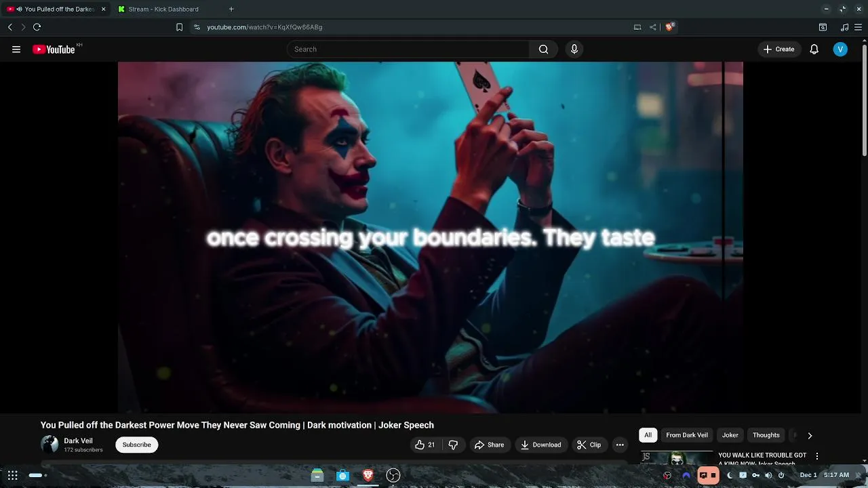Click the video player to pause

[x=431, y=237]
